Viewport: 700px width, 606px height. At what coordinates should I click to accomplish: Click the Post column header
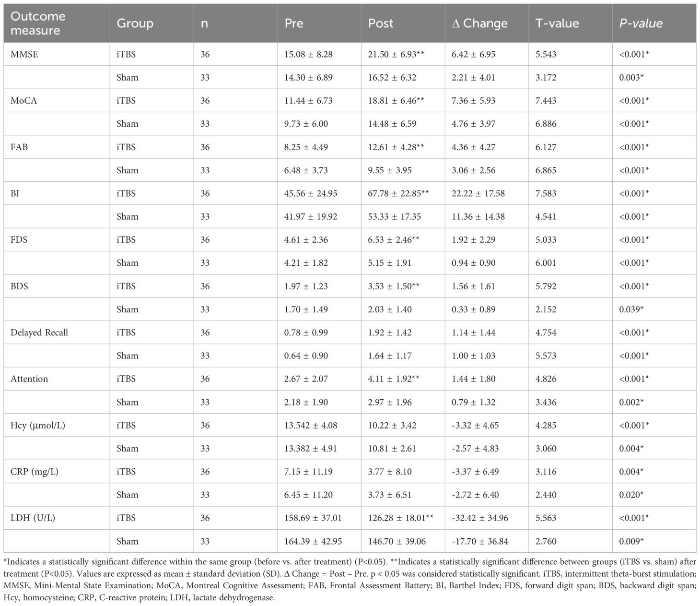(x=381, y=23)
